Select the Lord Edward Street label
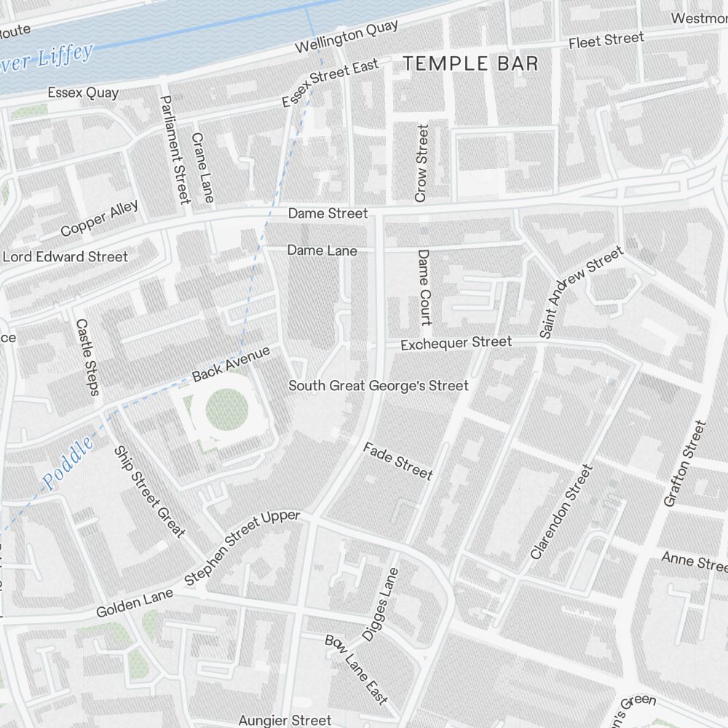Image resolution: width=728 pixels, height=728 pixels. [65, 257]
